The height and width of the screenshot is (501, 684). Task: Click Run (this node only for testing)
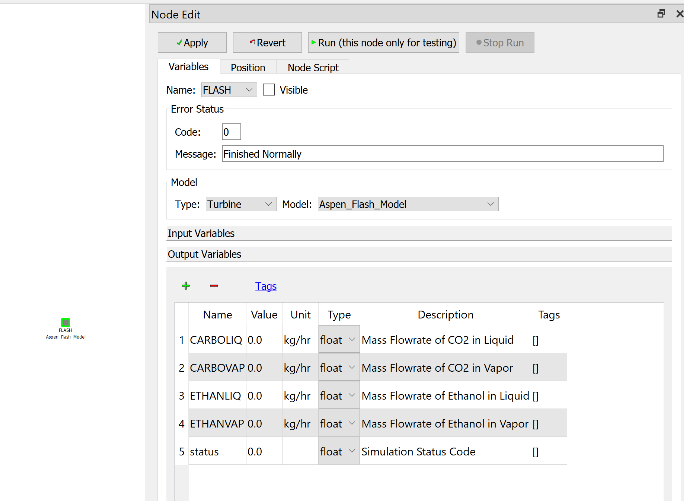(383, 43)
